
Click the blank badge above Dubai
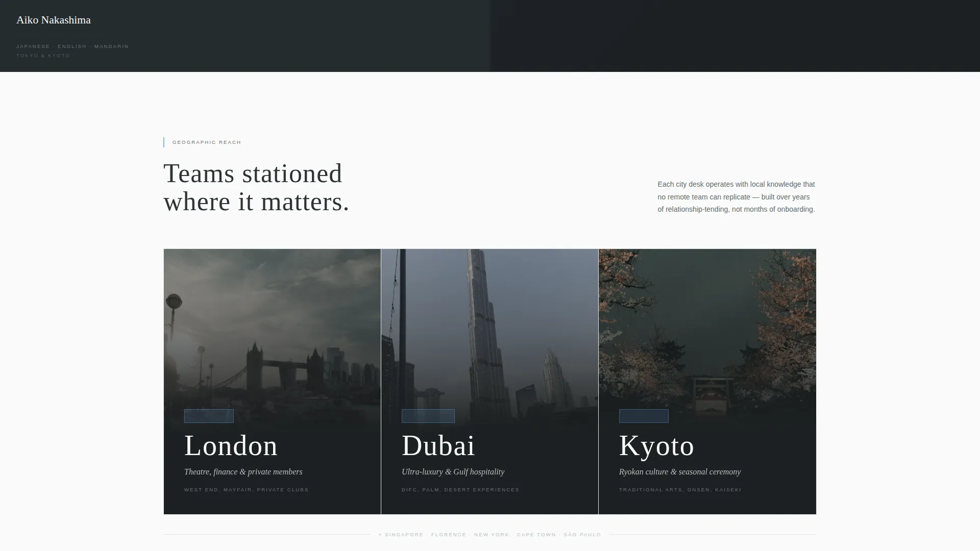point(428,416)
